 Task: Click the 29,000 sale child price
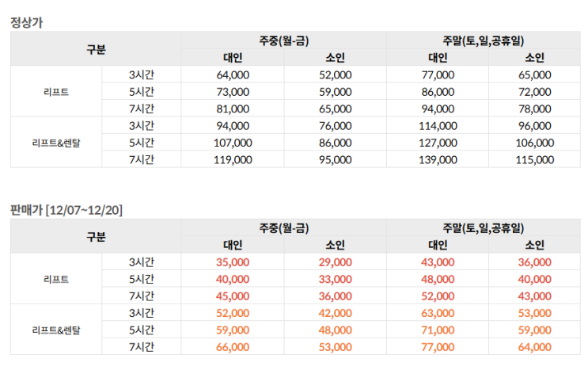click(335, 262)
